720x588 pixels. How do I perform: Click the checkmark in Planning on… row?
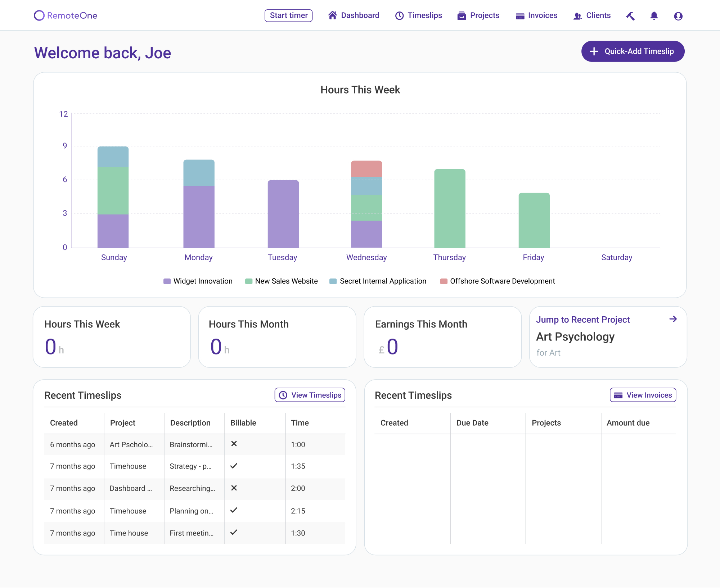tap(234, 510)
